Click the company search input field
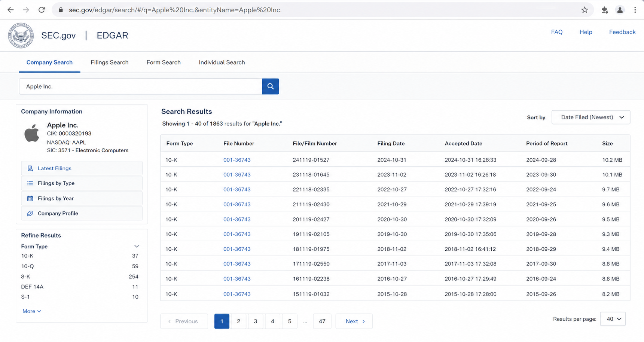Viewport: 644px width, 342px height. click(x=141, y=86)
